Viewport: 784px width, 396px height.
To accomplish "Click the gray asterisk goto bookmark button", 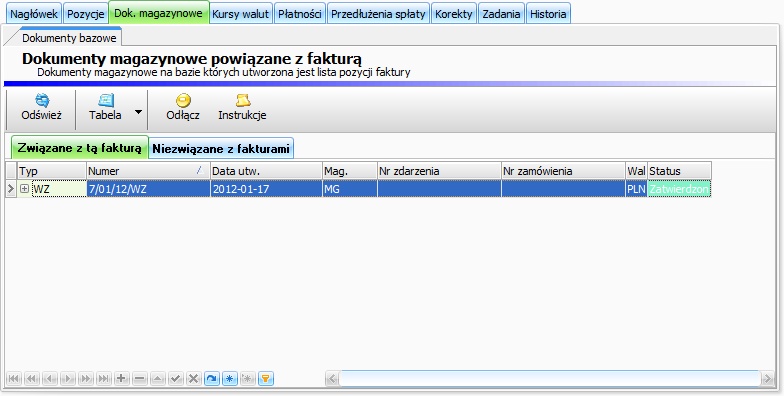I will coord(248,378).
